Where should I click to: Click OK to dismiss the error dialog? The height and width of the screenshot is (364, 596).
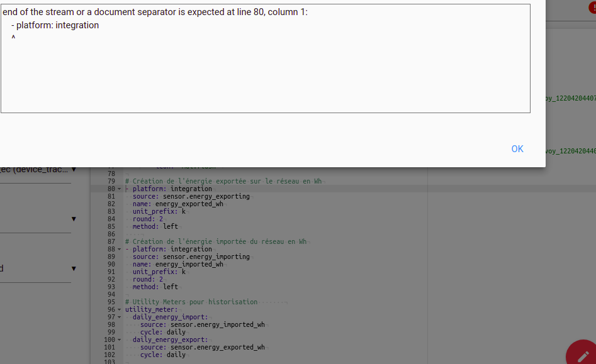[517, 149]
